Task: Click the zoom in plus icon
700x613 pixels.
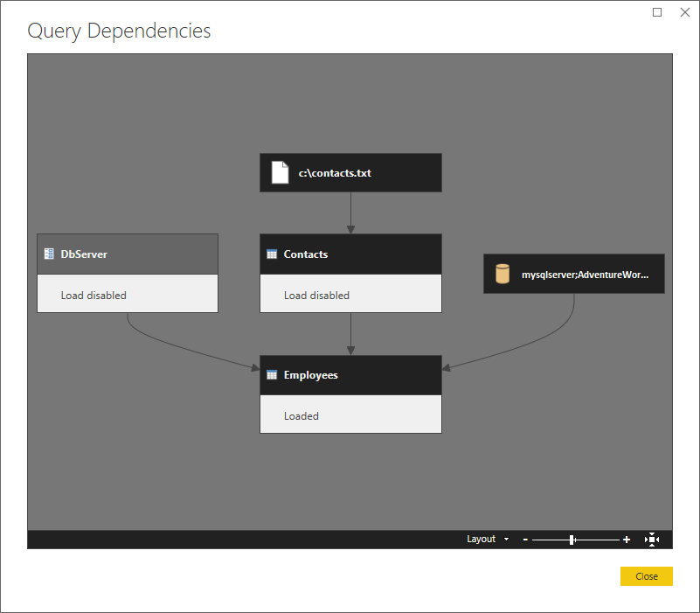Action: pyautogui.click(x=627, y=540)
